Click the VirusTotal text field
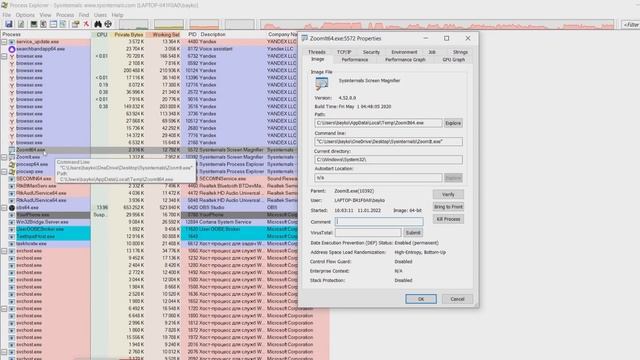This screenshot has width=640, height=360. point(368,233)
